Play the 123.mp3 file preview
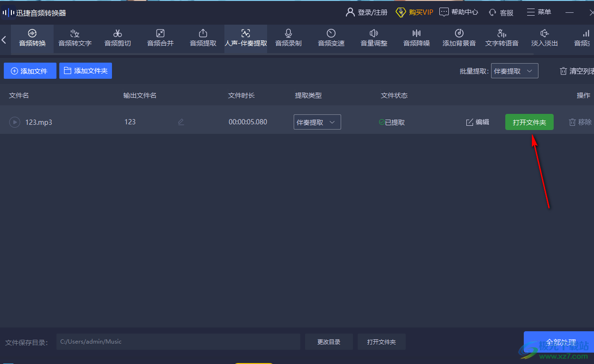 point(15,122)
